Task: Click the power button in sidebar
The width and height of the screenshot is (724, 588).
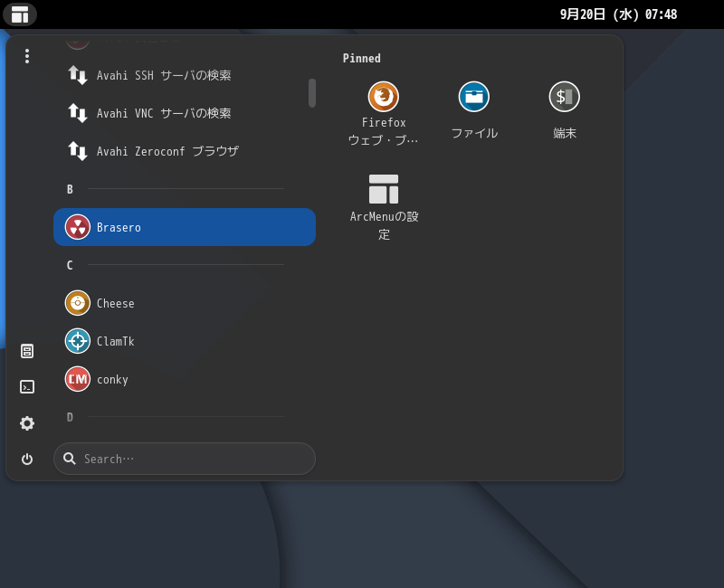Action: click(27, 459)
